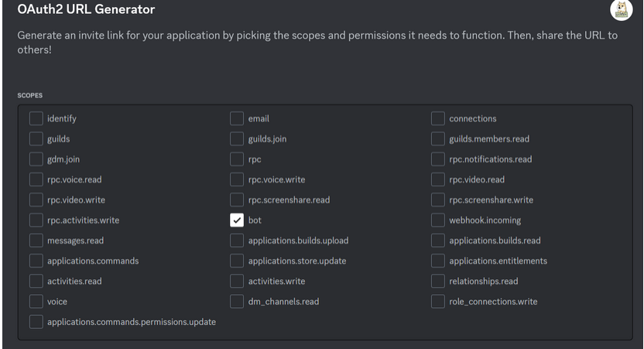The height and width of the screenshot is (349, 644).
Task: Uncheck the bot scope checkbox
Action: [x=237, y=221]
